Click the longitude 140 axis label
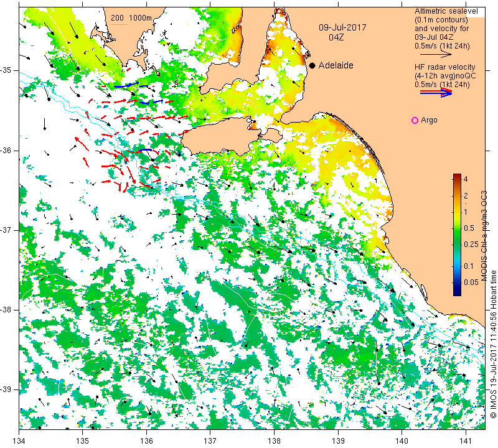The width and height of the screenshot is (498, 448). click(402, 441)
